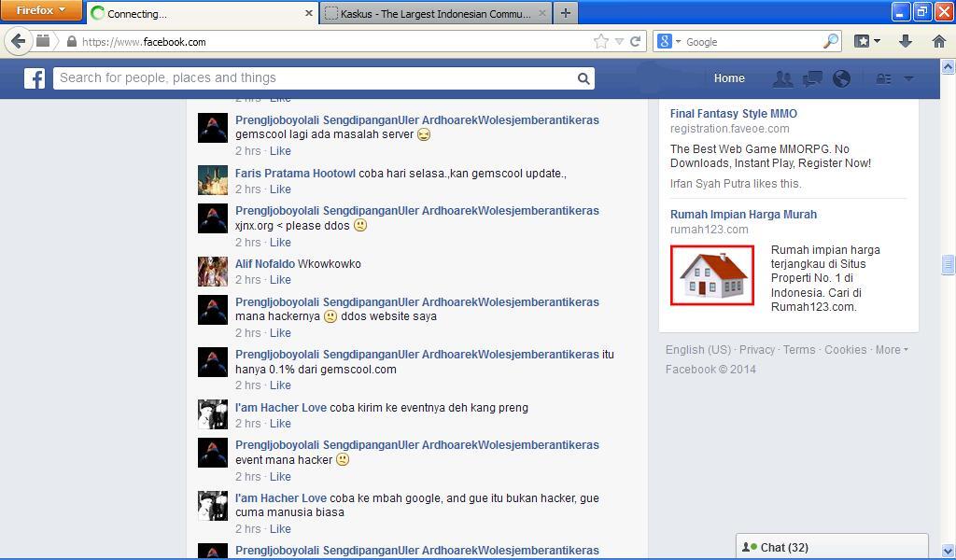This screenshot has width=956, height=560.
Task: Click I'am Hacher Love avatar on 'coba kirim' comment
Action: pos(213,415)
